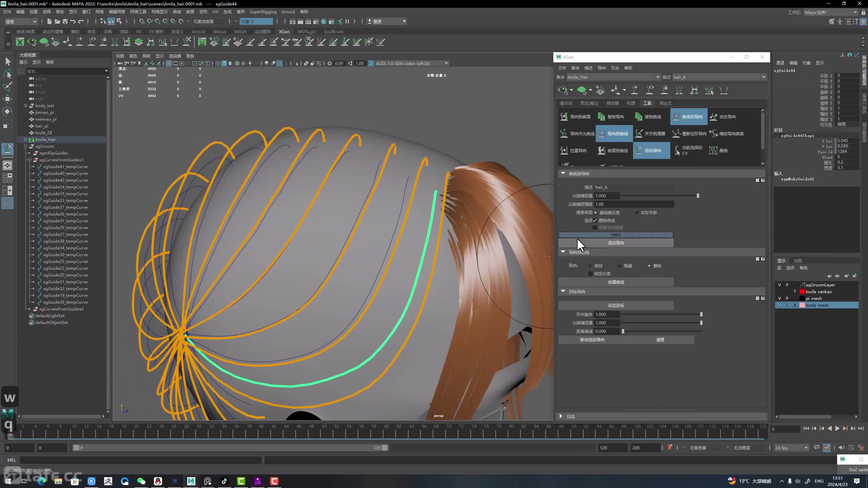The width and height of the screenshot is (868, 488).
Task: Select the 保持 guide radio option
Action: tap(590, 266)
